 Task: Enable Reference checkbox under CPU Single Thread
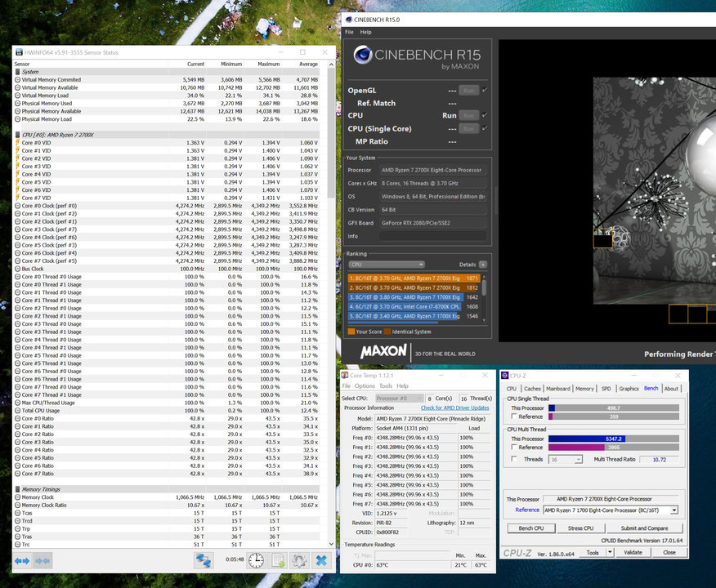(x=514, y=416)
